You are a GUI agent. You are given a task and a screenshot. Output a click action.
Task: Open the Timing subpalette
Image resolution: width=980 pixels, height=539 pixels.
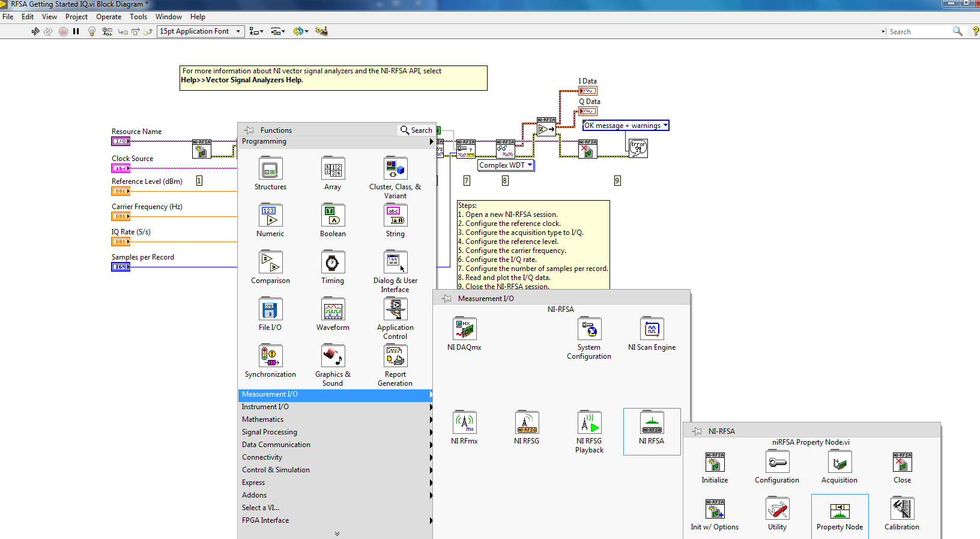click(x=333, y=267)
